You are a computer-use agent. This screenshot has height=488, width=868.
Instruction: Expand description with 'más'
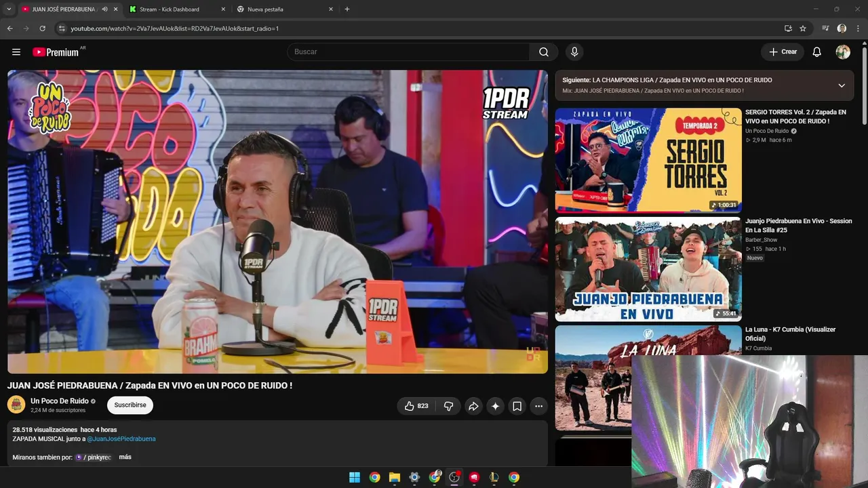[x=125, y=457]
